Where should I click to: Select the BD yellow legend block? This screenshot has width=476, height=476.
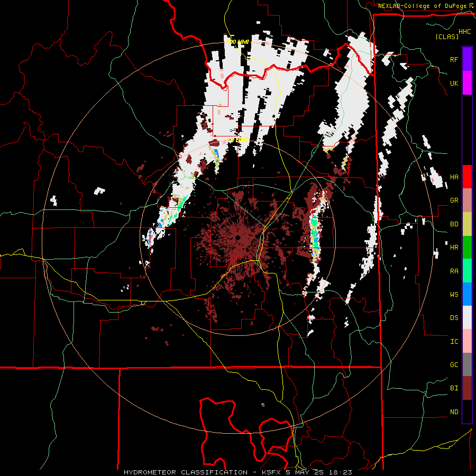pyautogui.click(x=467, y=224)
